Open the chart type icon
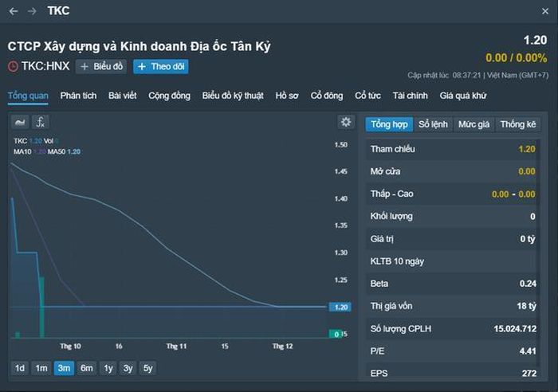This screenshot has width=558, height=392. point(21,122)
